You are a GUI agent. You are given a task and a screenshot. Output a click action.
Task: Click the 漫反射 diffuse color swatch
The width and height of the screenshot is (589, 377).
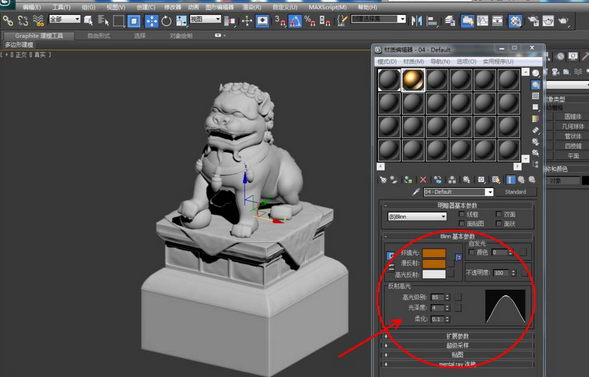pyautogui.click(x=434, y=264)
